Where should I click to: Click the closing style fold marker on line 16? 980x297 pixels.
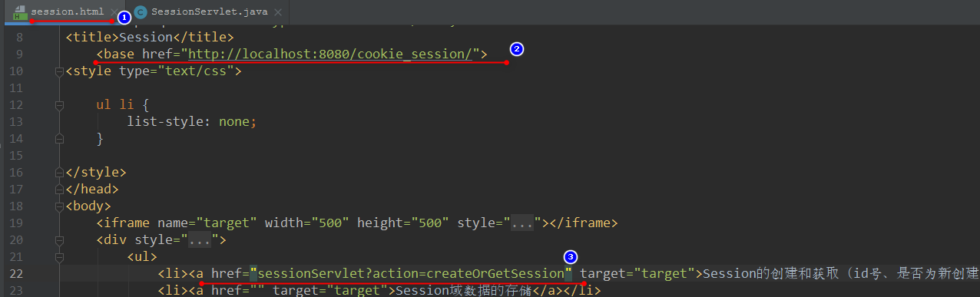(59, 173)
